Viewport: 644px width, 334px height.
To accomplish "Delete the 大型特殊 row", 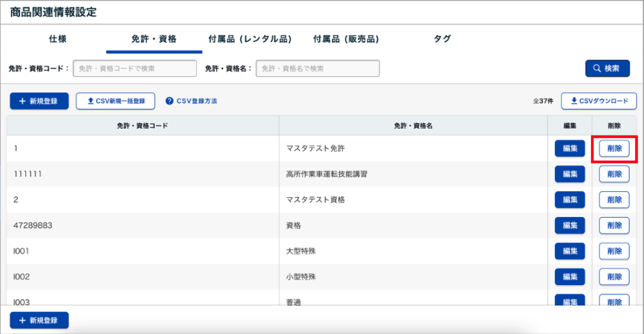I will click(x=614, y=251).
